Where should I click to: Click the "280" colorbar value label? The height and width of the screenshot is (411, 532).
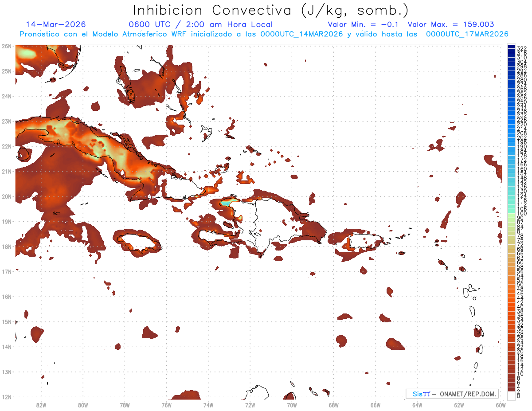[x=522, y=80]
